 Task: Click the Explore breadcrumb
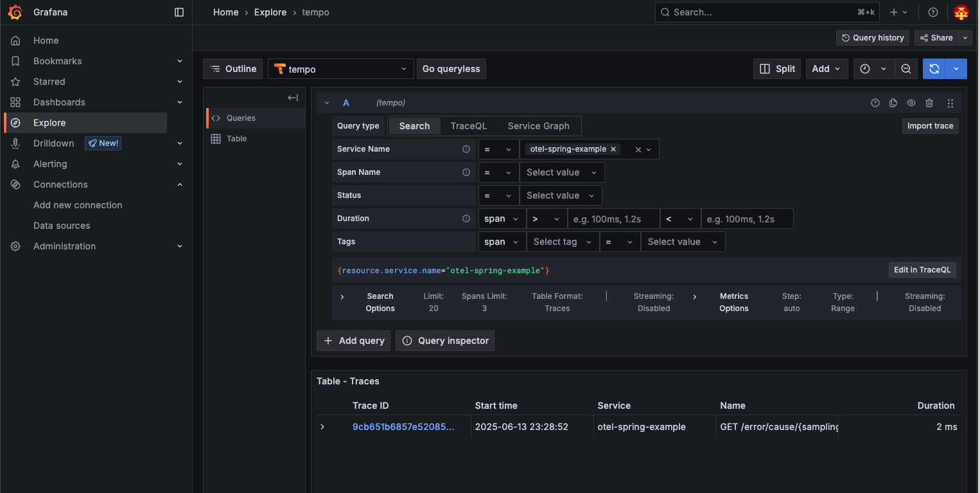(x=270, y=12)
